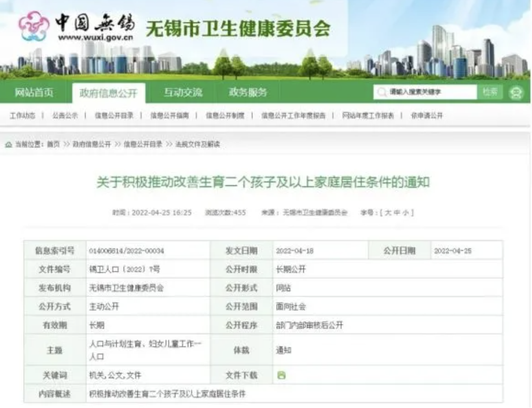Open 信息公开目录 in the submenu

[x=114, y=116]
